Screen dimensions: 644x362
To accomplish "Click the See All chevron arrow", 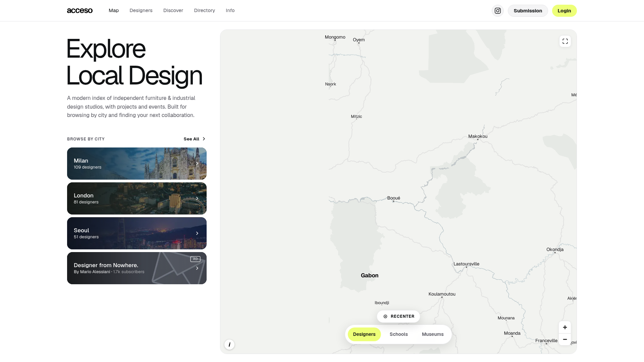I will pos(204,139).
